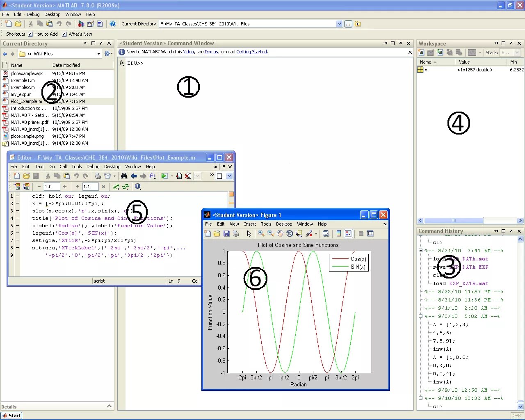Click the Workspace horizontal scrollbar

[x=453, y=221]
